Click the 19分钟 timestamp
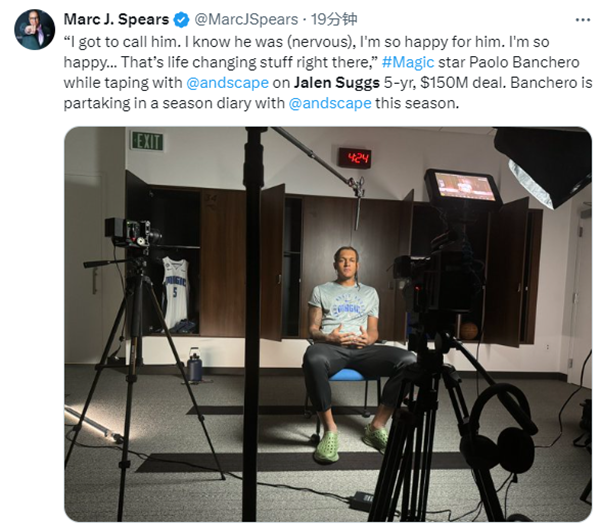 point(334,19)
